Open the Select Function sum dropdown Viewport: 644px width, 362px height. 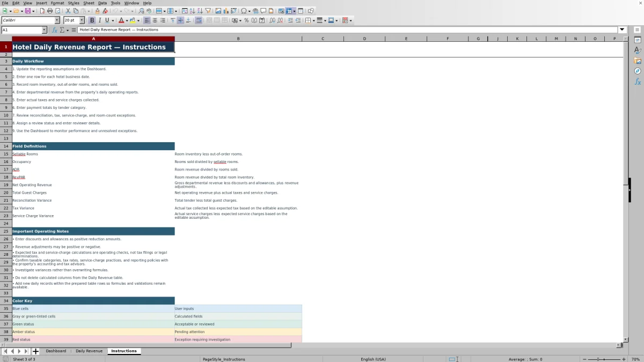click(x=67, y=30)
